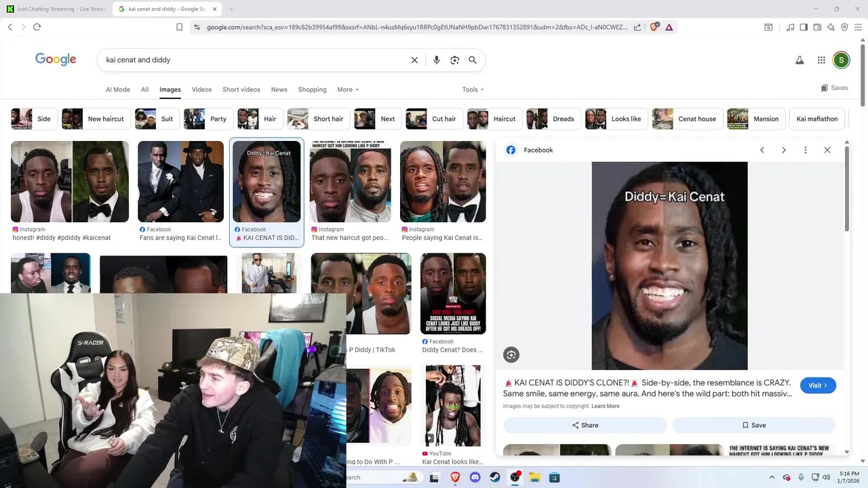This screenshot has width=868, height=488.
Task: Reload the current page
Action: pos(37,27)
